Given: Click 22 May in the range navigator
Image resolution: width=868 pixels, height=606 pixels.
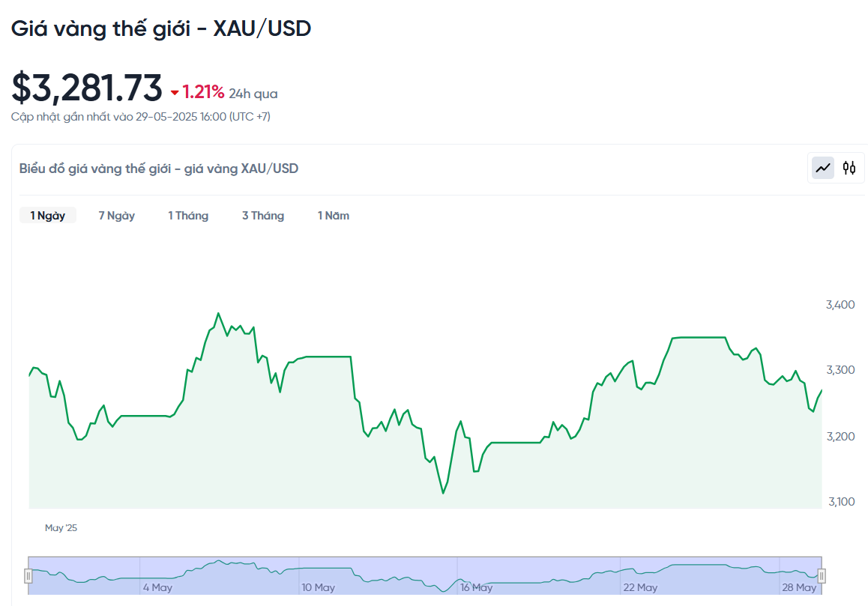Looking at the screenshot, I should 639,587.
